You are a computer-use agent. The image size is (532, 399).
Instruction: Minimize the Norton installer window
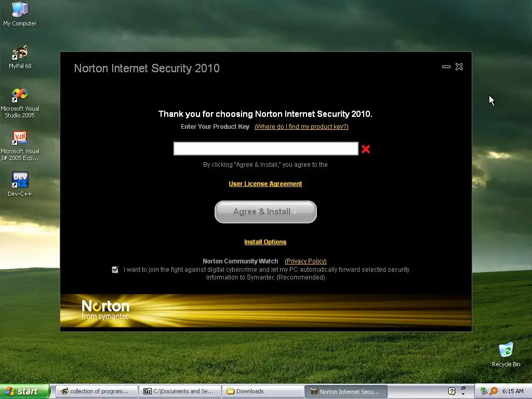[x=446, y=67]
